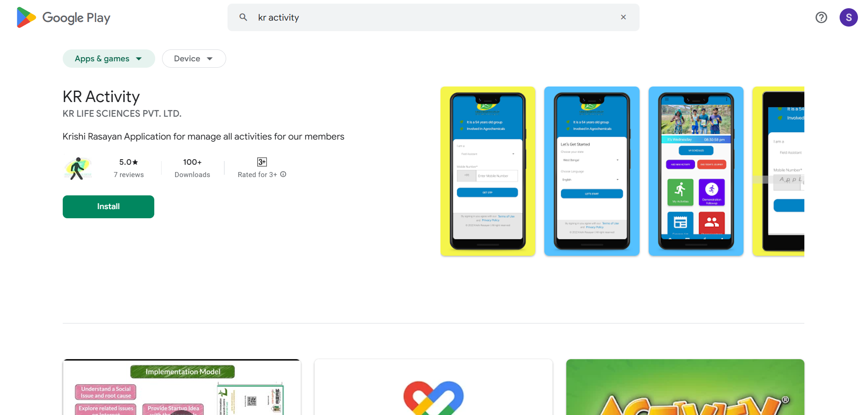
Task: Open the KR Activity title link
Action: 101,97
